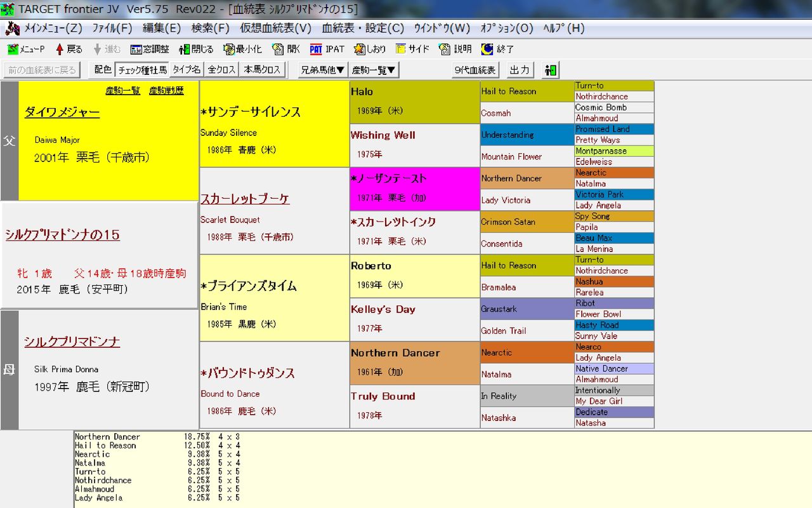Click the 窓調整 window adjust icon
Viewport: 812px width, 508px height.
point(150,49)
